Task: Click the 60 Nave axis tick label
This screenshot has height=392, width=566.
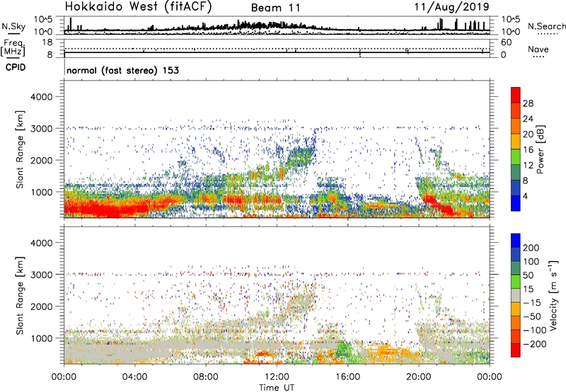Action: click(506, 42)
